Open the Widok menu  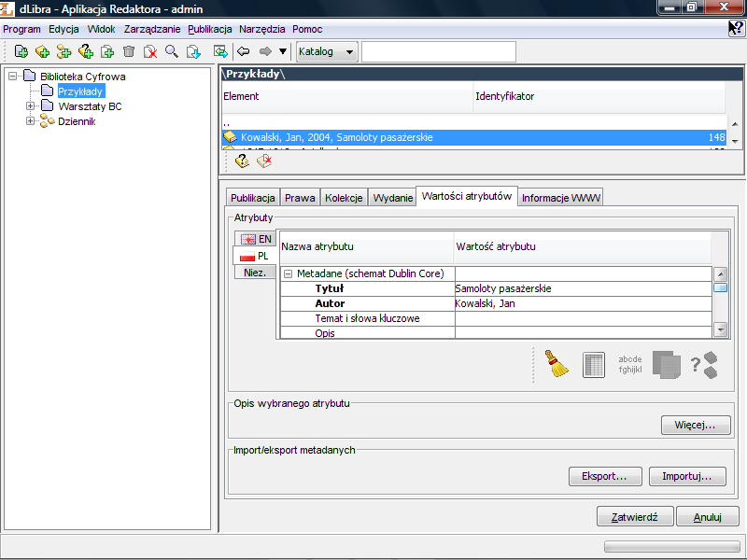[x=101, y=29]
